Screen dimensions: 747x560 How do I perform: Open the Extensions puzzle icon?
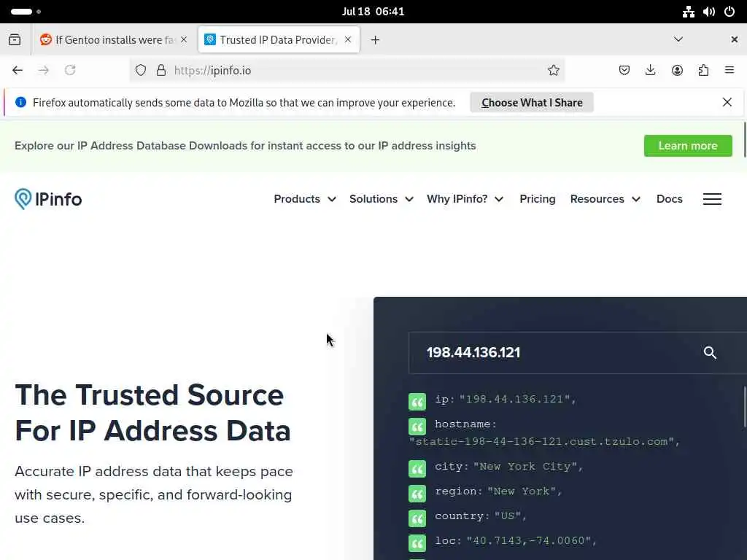703,71
